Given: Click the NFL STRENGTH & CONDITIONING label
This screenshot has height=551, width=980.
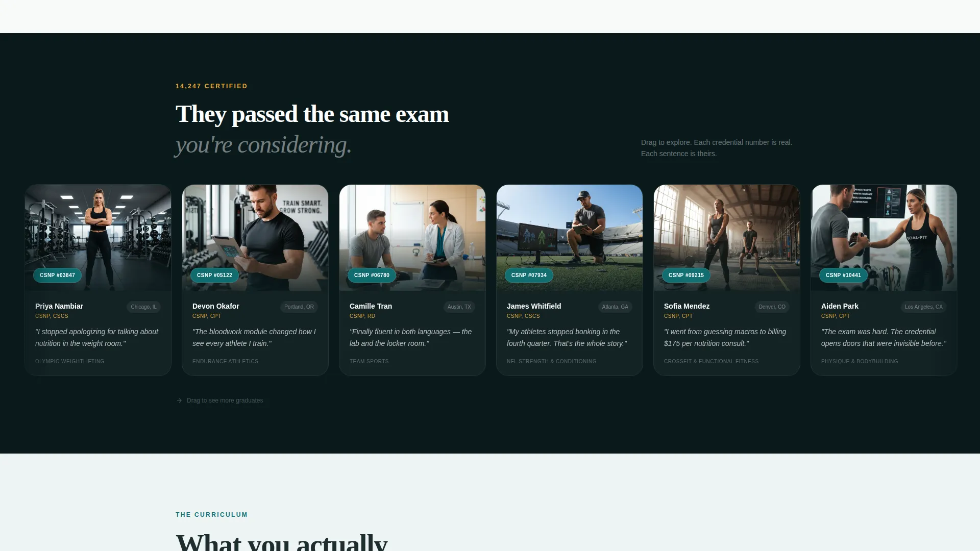Looking at the screenshot, I should pos(551,361).
